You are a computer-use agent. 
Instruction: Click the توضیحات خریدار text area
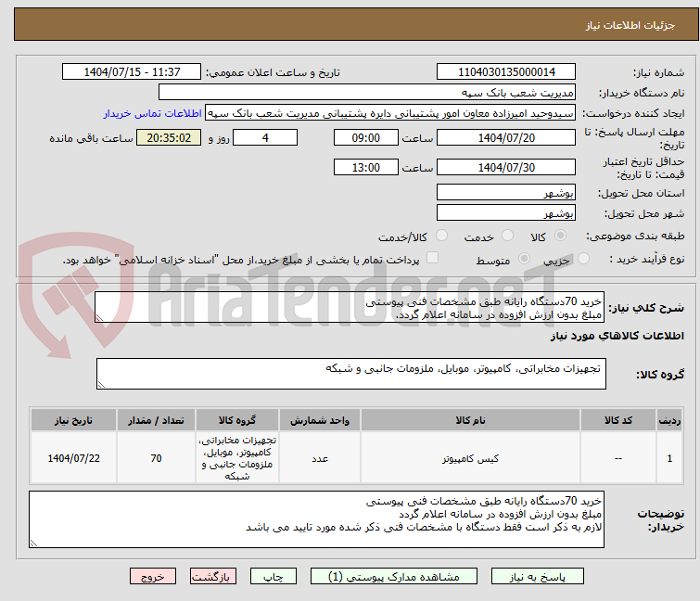(316, 519)
